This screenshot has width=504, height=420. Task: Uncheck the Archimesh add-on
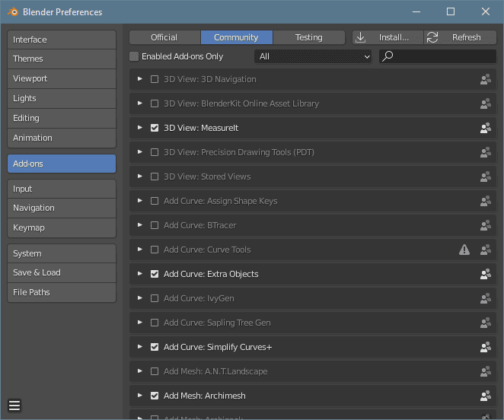coord(155,396)
